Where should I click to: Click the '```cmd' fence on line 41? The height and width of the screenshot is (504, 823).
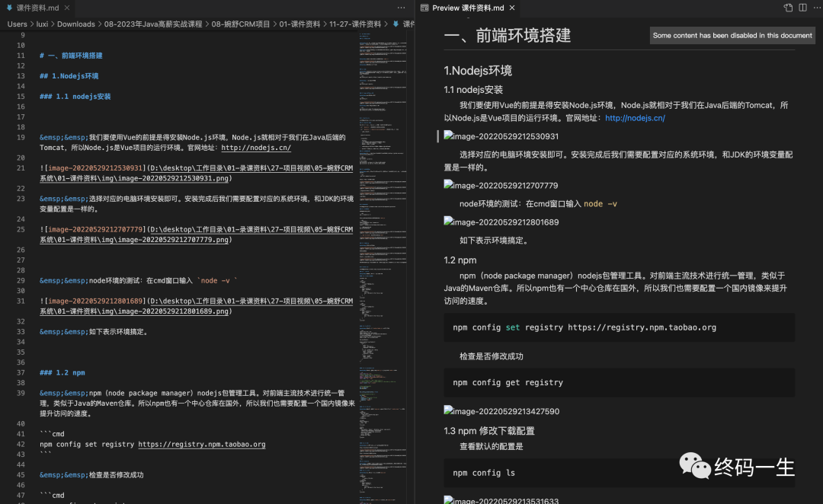tap(52, 434)
